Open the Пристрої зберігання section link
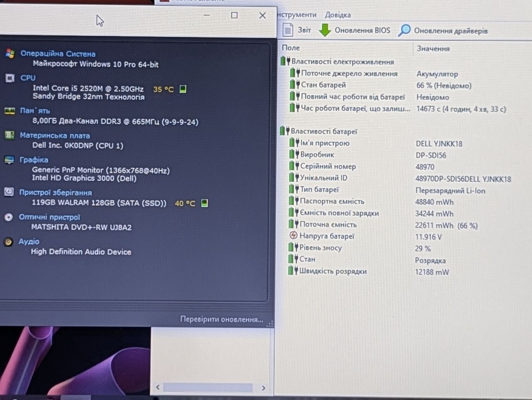 55,192
